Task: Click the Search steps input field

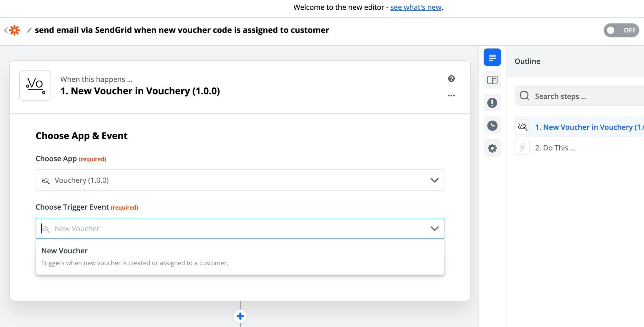Action: point(579,96)
